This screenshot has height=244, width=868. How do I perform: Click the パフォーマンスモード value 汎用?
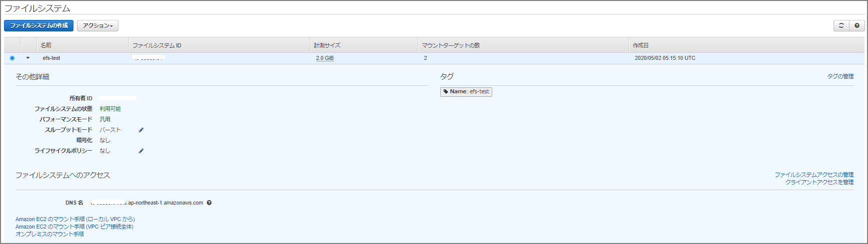pos(105,119)
